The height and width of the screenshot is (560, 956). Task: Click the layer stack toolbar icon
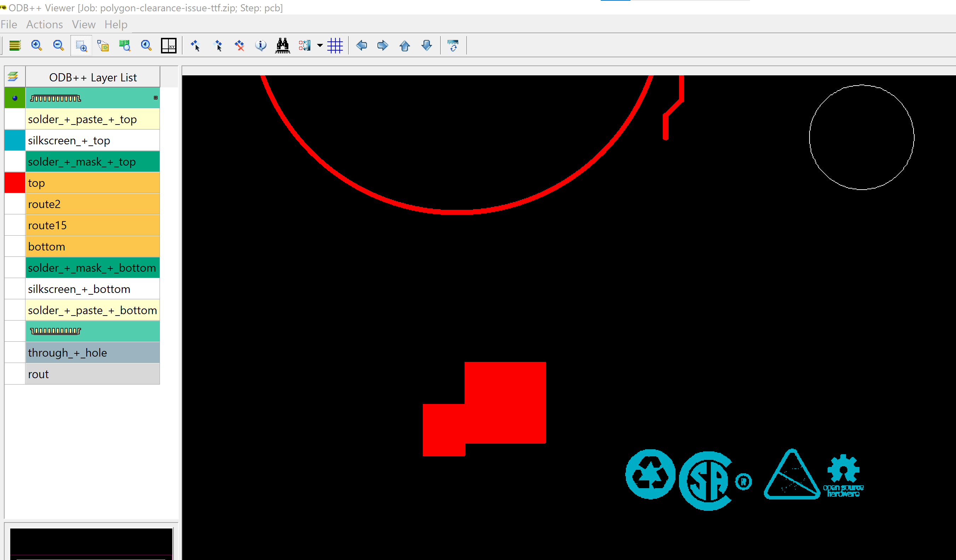click(15, 46)
